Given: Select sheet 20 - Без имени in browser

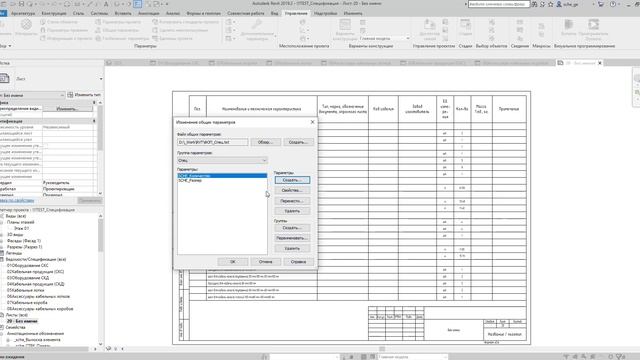Looking at the screenshot, I should pos(22,321).
